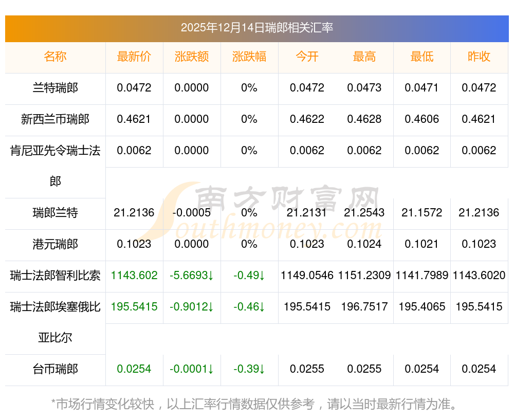514x420 pixels.
Task: Select the 新西兰币瑞郎 row name
Action: [x=56, y=119]
